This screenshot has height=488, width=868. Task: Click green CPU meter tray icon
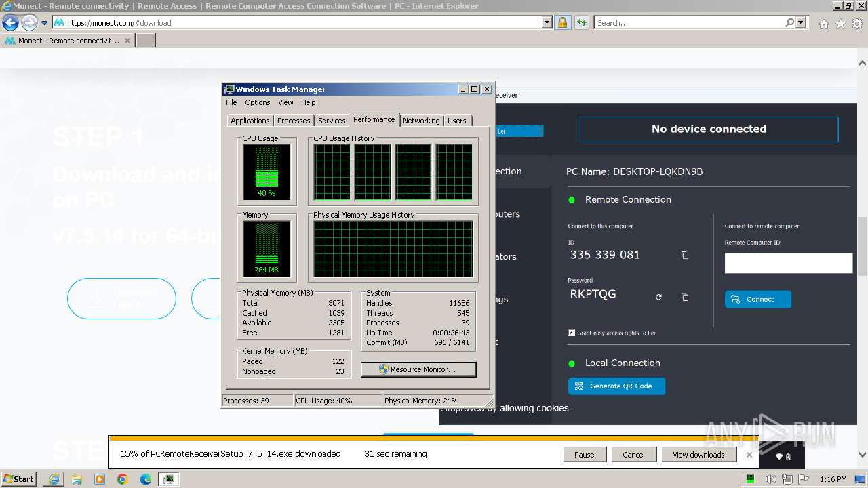click(x=751, y=479)
